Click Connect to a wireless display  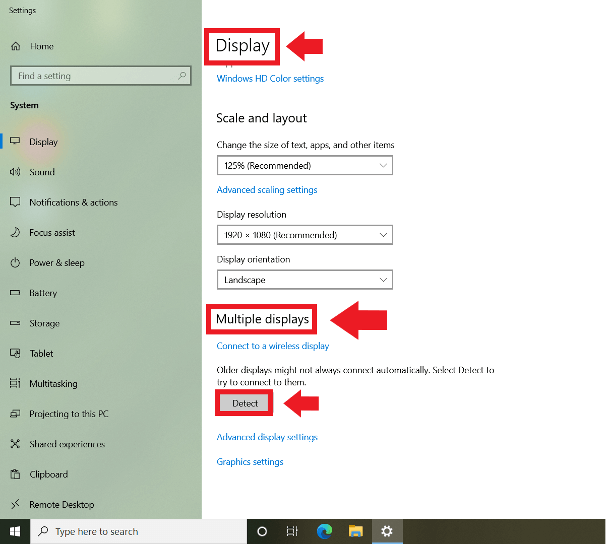pyautogui.click(x=273, y=346)
